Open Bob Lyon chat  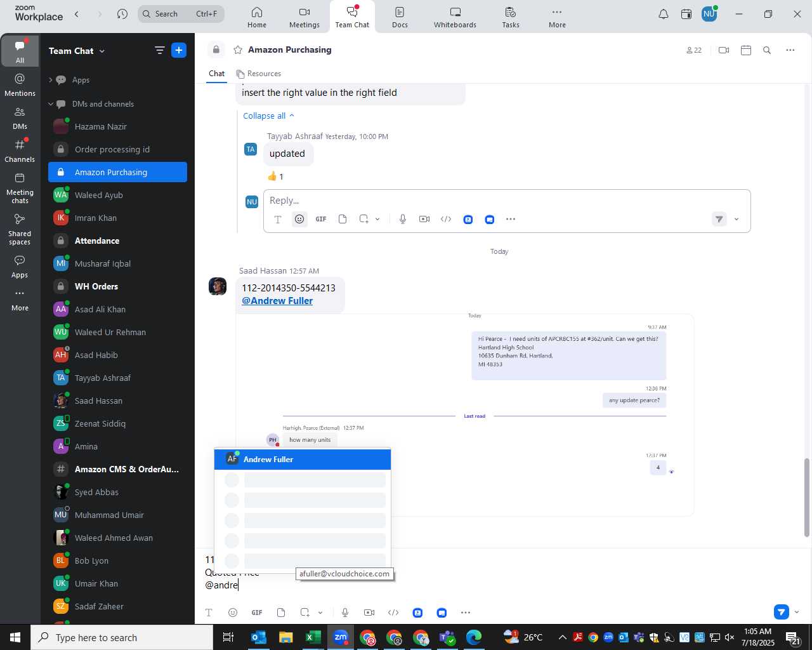pyautogui.click(x=117, y=561)
